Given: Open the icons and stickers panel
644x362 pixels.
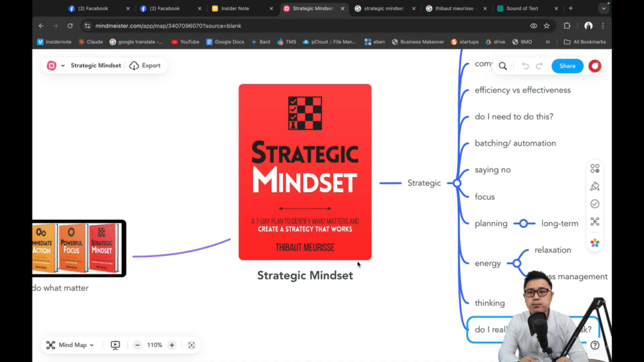Looking at the screenshot, I should point(595,168).
